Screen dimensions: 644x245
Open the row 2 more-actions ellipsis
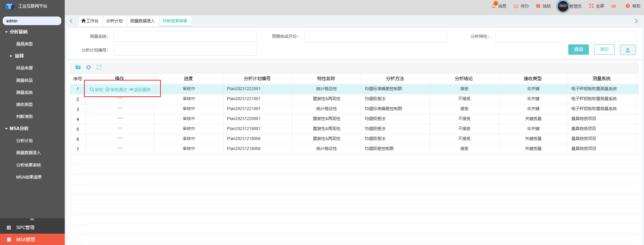coord(120,98)
